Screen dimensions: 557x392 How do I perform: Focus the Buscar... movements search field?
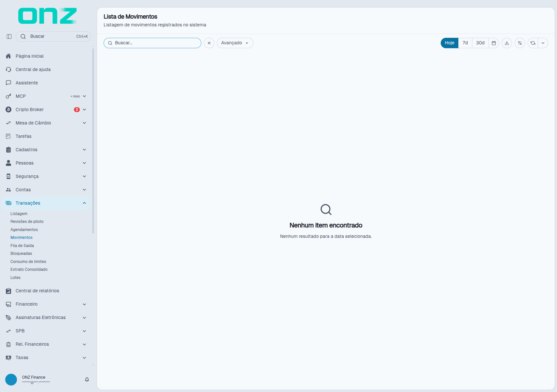(x=152, y=43)
